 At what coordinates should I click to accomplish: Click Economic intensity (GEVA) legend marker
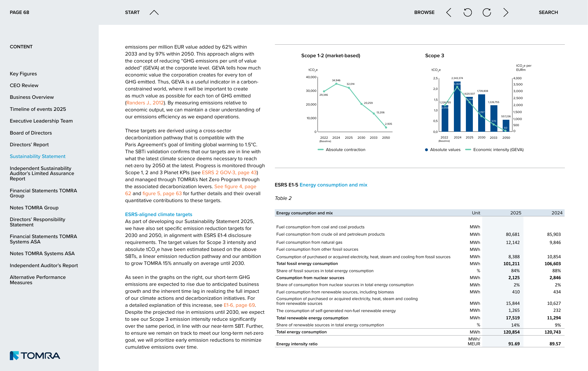click(468, 150)
